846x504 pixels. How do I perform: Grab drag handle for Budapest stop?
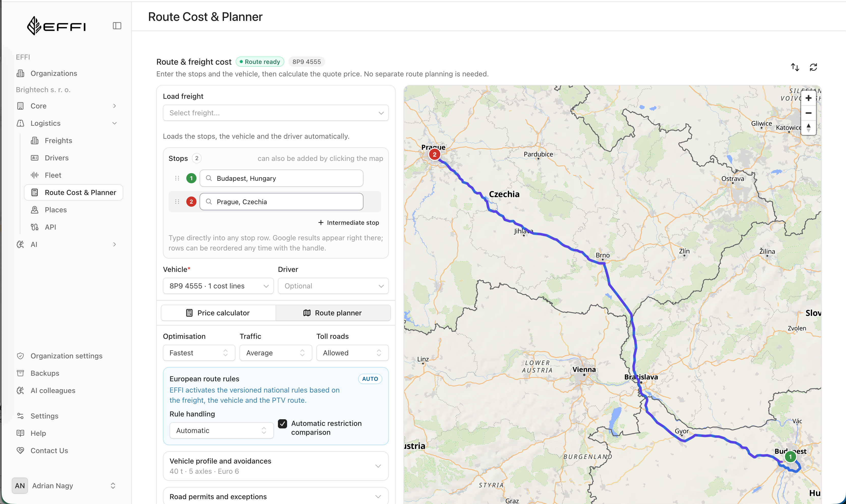click(177, 178)
